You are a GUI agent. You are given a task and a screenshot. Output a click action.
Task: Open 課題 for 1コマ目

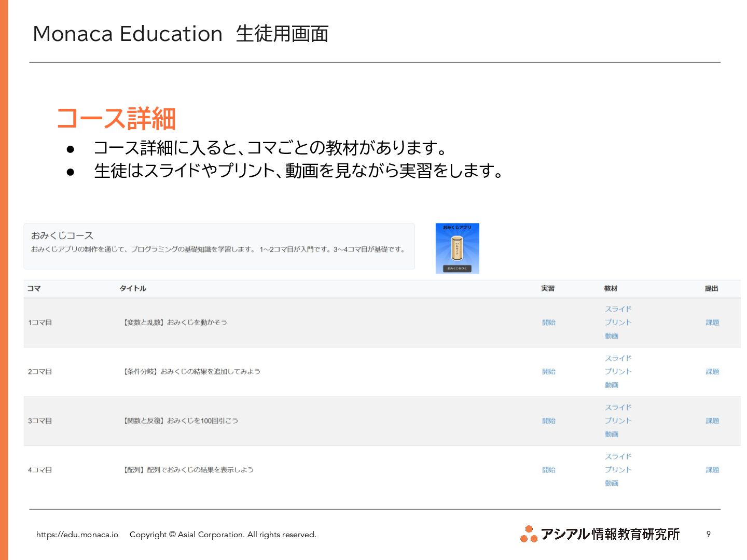tap(712, 323)
